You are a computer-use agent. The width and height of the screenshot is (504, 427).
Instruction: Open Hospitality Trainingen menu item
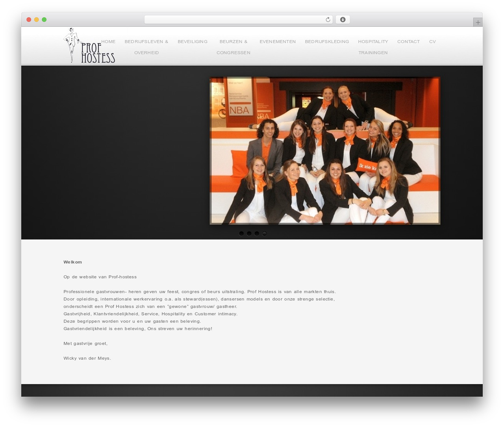[x=373, y=47]
